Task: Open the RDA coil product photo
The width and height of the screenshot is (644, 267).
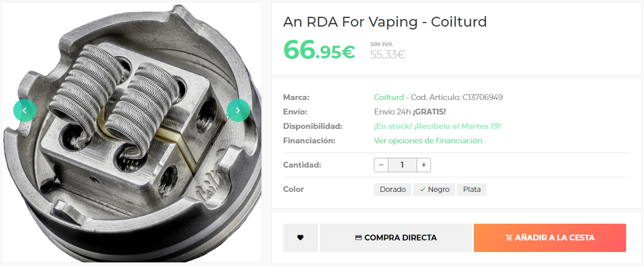Action: (132, 132)
